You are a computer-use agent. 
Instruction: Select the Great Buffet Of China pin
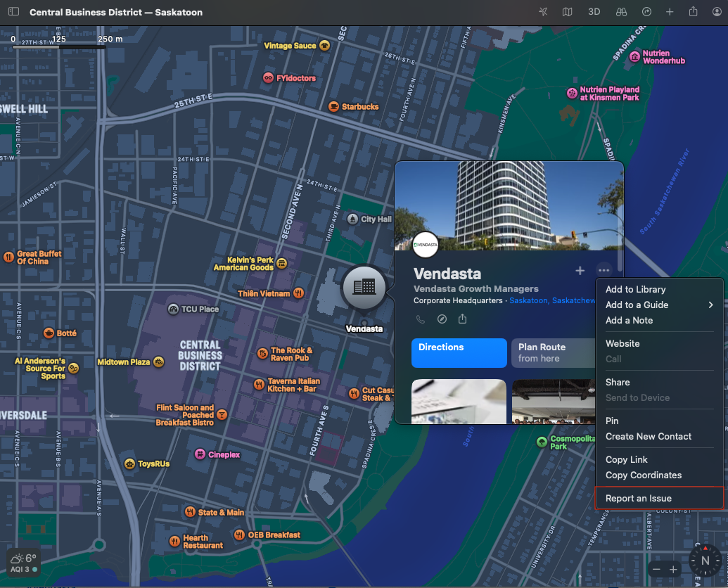pyautogui.click(x=9, y=257)
